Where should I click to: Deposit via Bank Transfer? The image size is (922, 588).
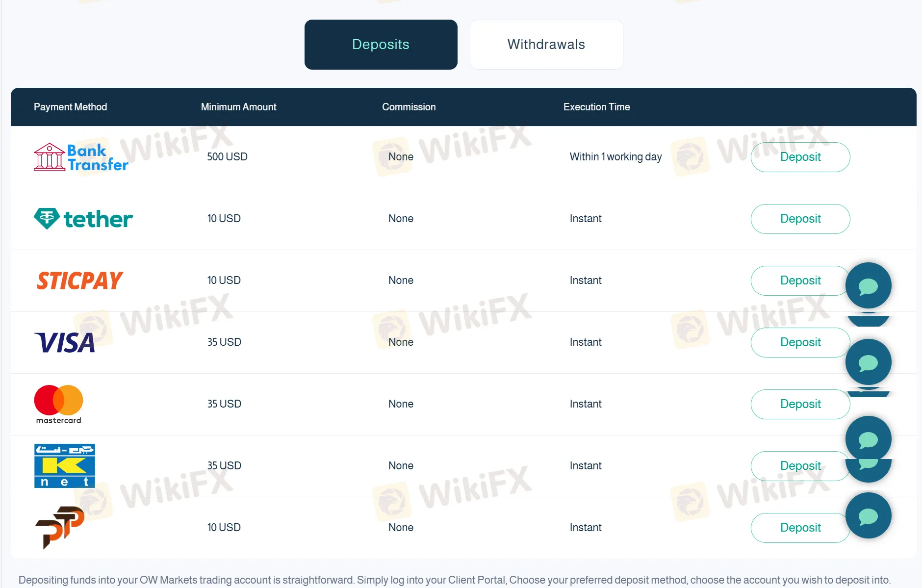pyautogui.click(x=800, y=157)
